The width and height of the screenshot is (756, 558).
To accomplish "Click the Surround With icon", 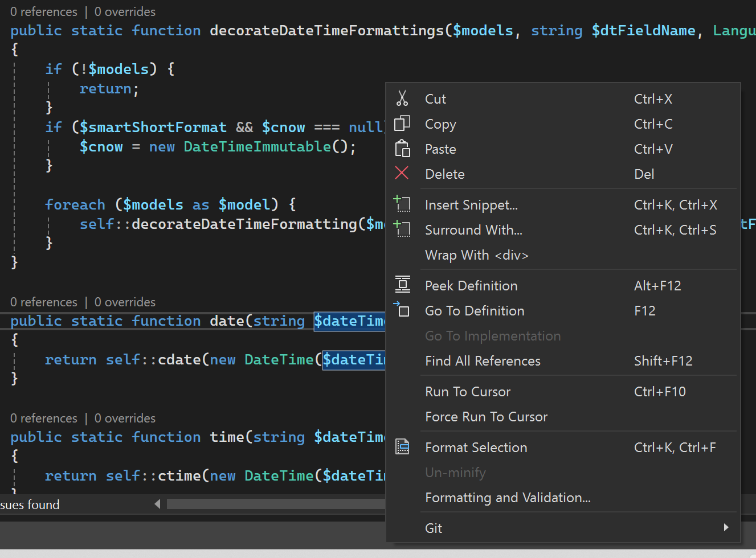I will (402, 229).
